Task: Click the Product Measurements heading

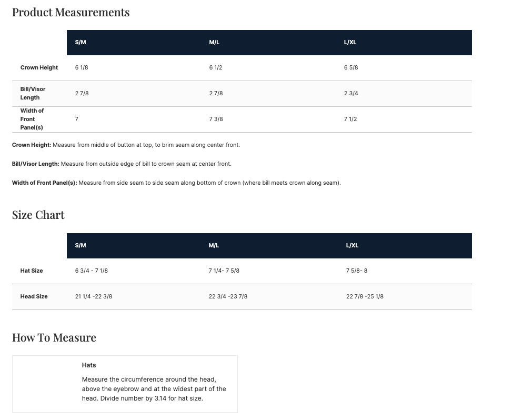Action: pyautogui.click(x=71, y=12)
